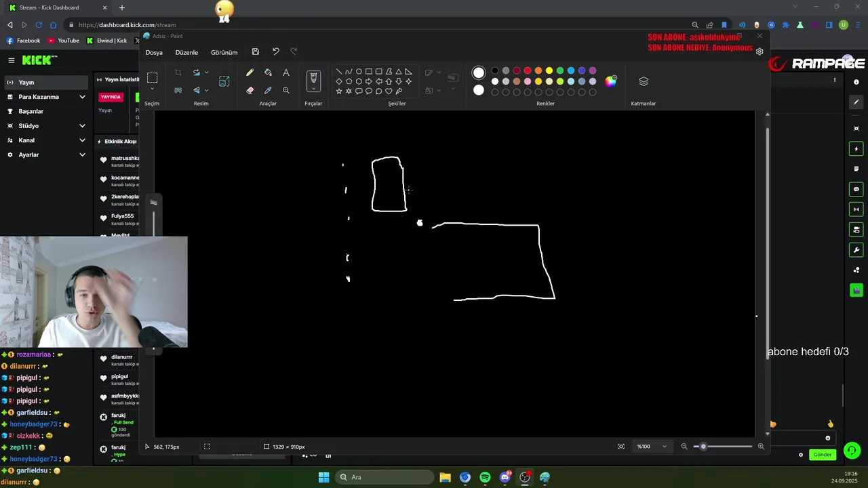Screen dimensions: 868x488
Task: Select the heart shape
Action: [x=389, y=91]
